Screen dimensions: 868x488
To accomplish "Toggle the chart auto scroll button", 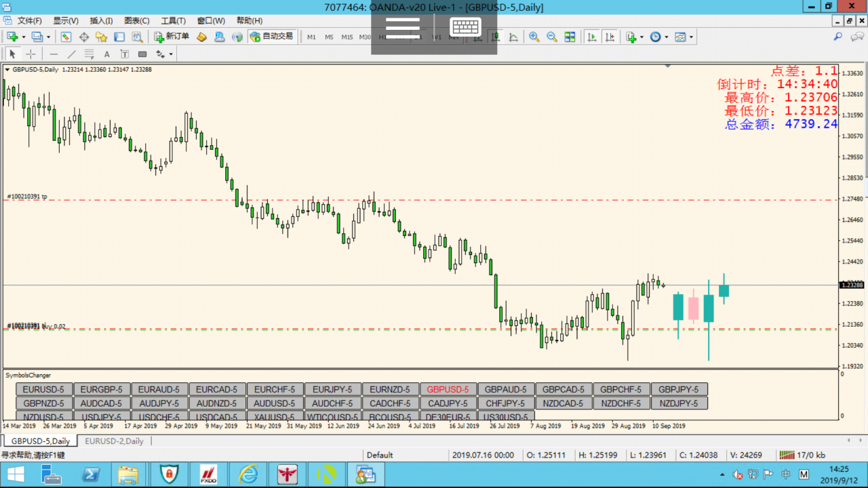I will point(592,37).
